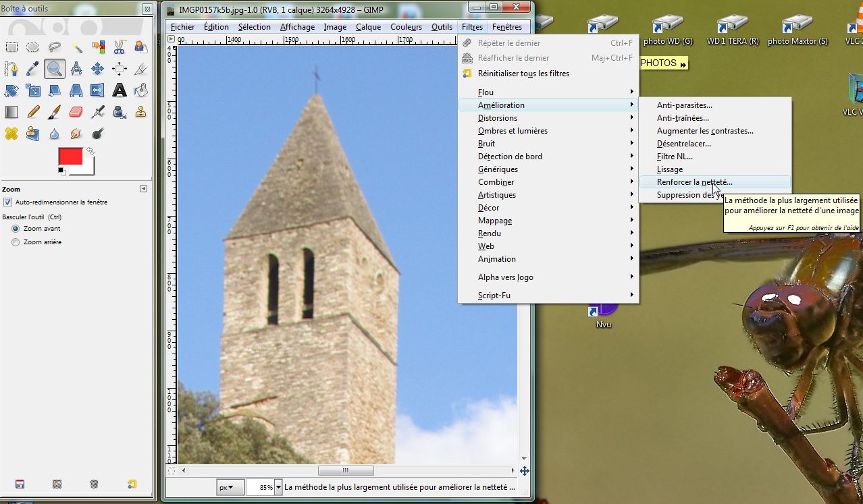Select the Move tool
This screenshot has height=504, width=863.
[98, 68]
